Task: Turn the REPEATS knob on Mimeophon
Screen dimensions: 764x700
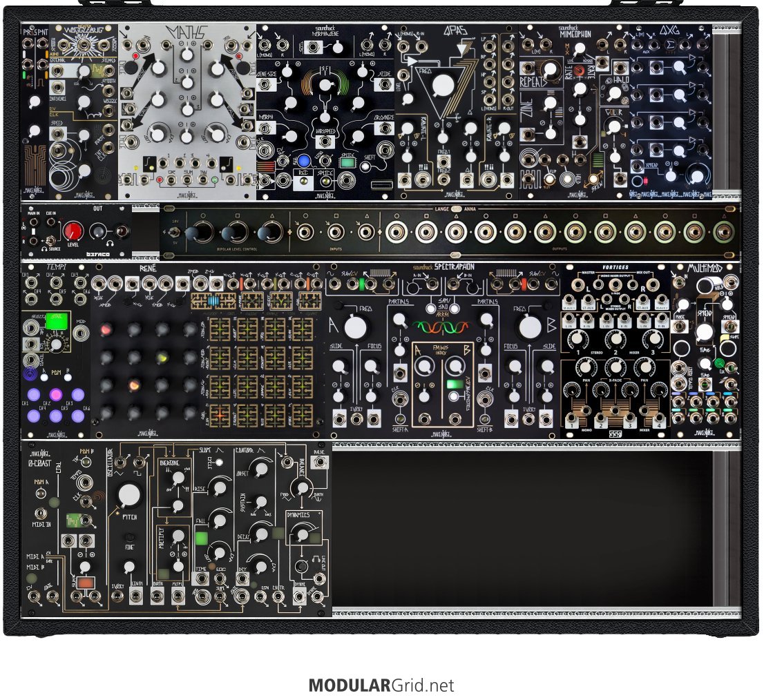Action: [x=550, y=68]
